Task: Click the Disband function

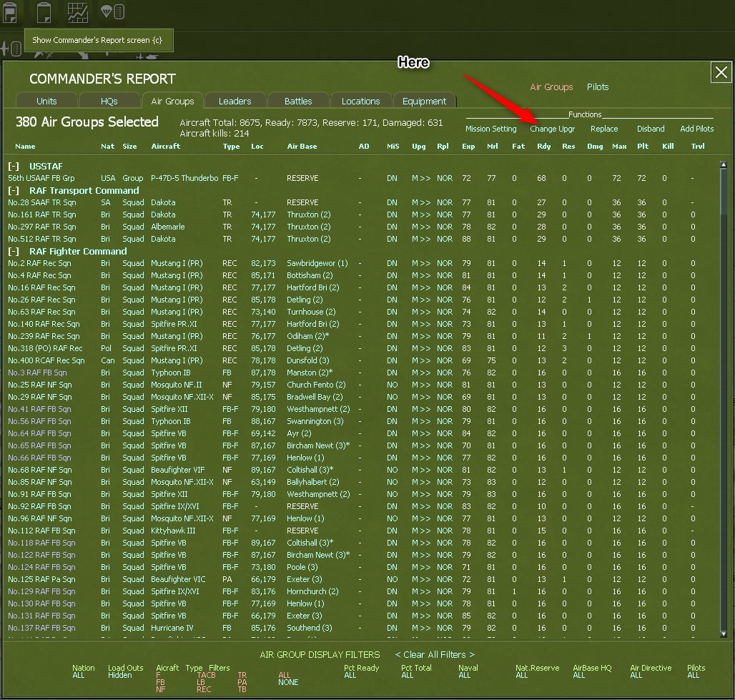Action: 651,129
